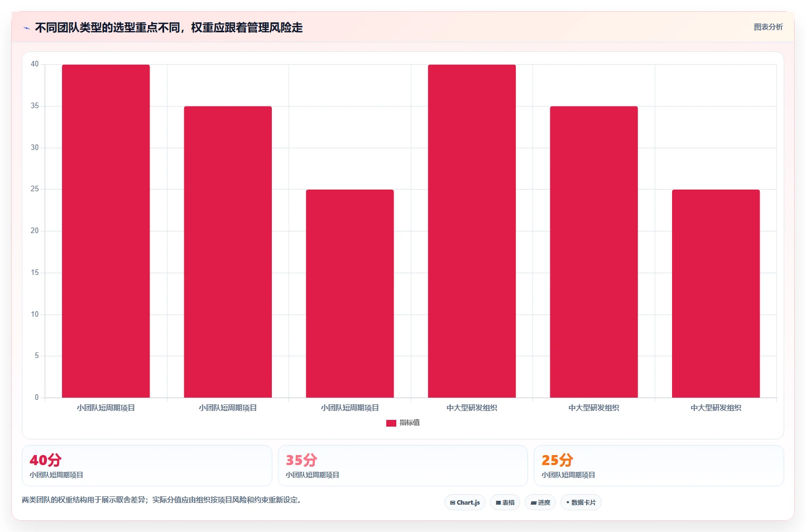Click the 25-value bar for 小团队短周期项目

click(x=350, y=293)
